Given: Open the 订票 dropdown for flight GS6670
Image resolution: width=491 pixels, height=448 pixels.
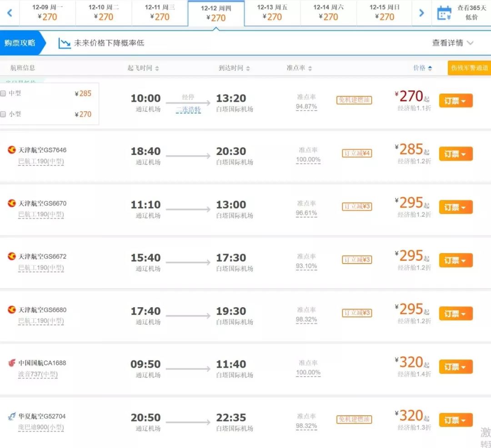Looking at the screenshot, I should [455, 207].
